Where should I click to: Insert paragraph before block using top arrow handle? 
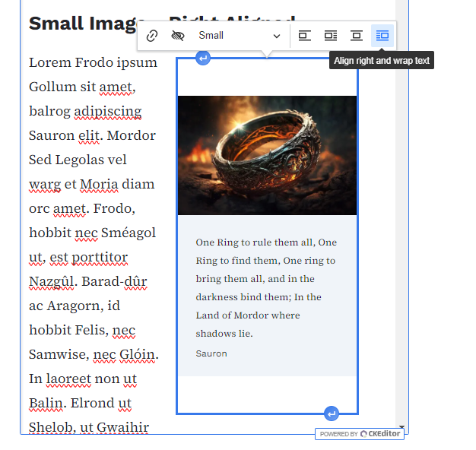[203, 58]
